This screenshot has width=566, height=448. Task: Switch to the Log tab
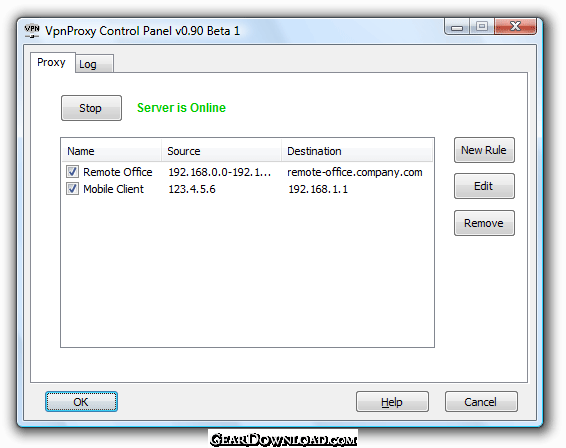[x=95, y=64]
